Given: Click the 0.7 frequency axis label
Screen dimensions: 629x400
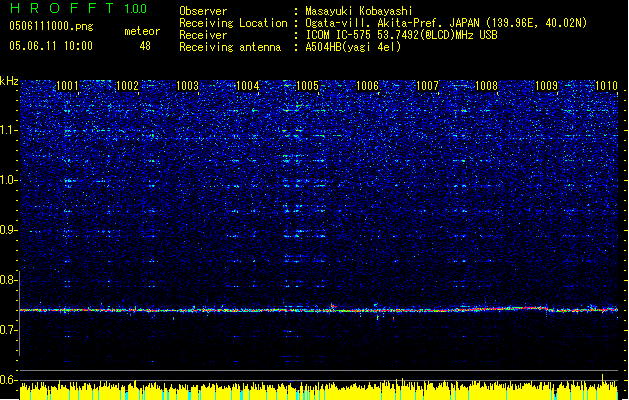Looking at the screenshot, I should coord(7,330).
